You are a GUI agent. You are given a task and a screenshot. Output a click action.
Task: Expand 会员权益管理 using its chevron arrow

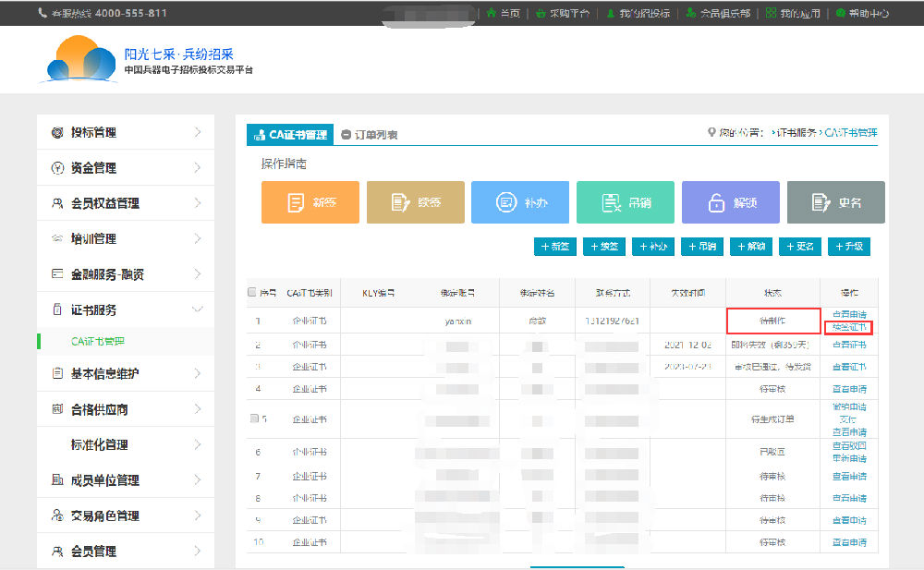coord(198,203)
